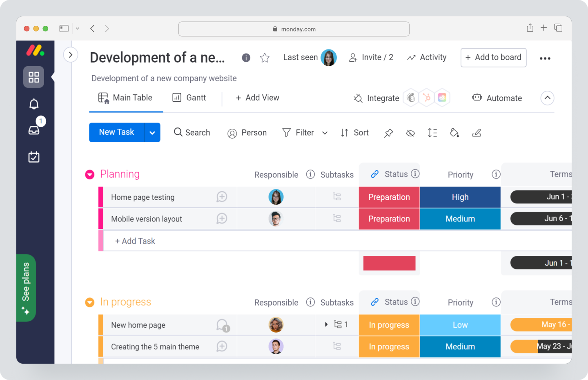Open the inbox showing one unread item
The width and height of the screenshot is (588, 380).
tap(34, 130)
